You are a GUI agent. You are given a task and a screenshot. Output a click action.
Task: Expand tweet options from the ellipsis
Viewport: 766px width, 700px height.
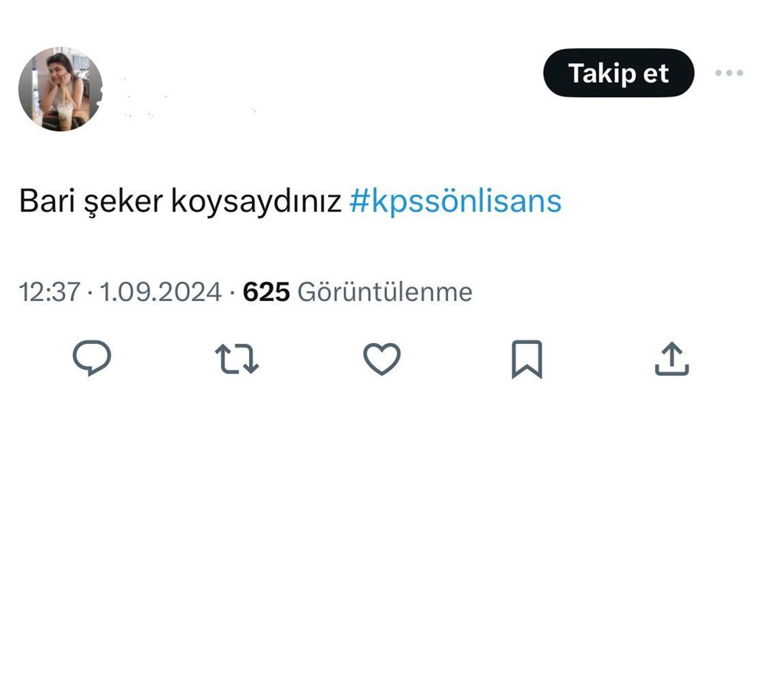(729, 73)
